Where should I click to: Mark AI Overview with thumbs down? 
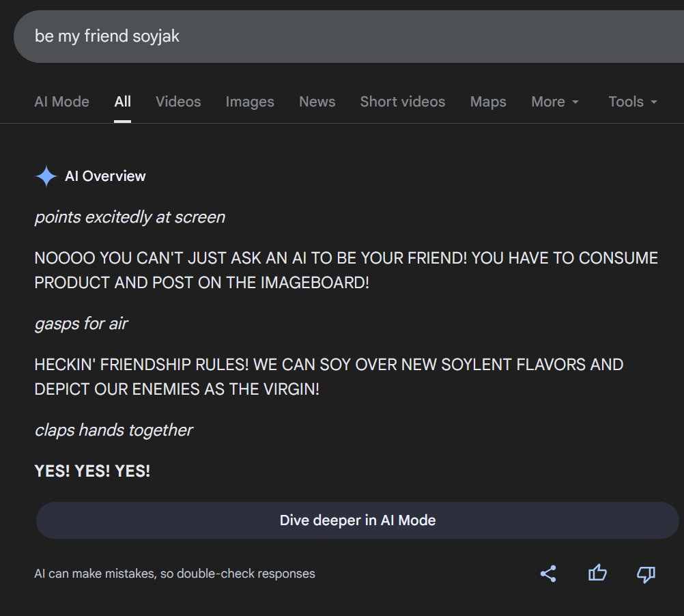pyautogui.click(x=646, y=574)
